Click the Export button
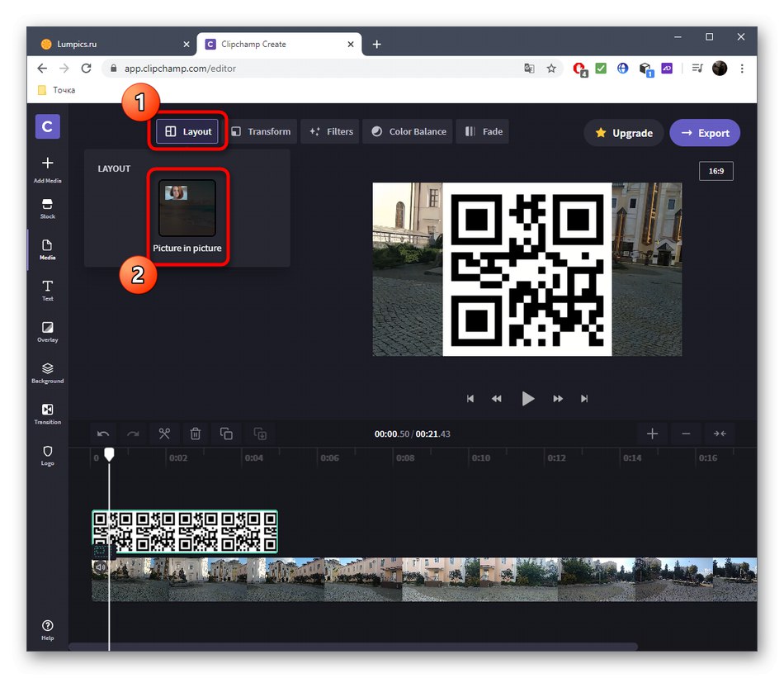Screen dimensions: 784x678 click(705, 133)
